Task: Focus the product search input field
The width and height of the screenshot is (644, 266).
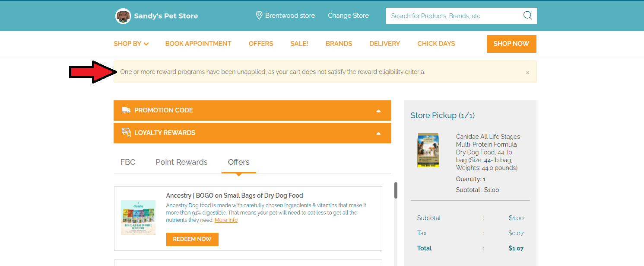Action: pos(454,16)
